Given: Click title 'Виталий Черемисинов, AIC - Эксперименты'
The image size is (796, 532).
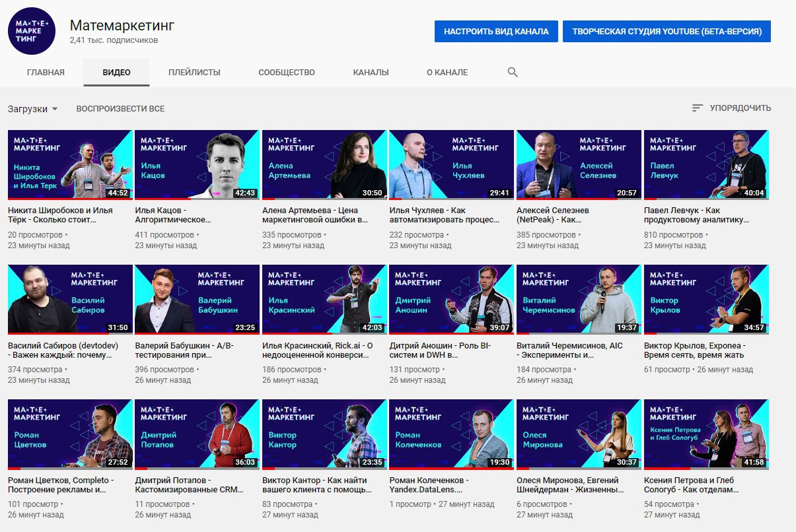Looking at the screenshot, I should click(569, 350).
